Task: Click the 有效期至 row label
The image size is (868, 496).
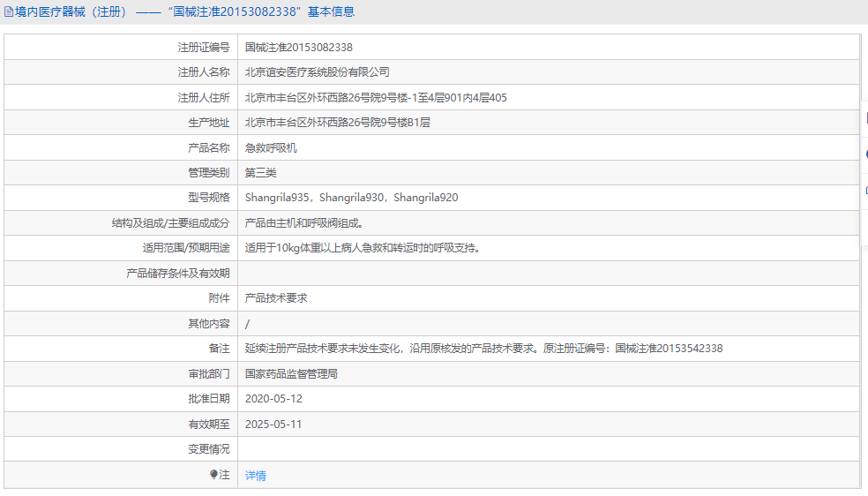Action: click(x=209, y=425)
